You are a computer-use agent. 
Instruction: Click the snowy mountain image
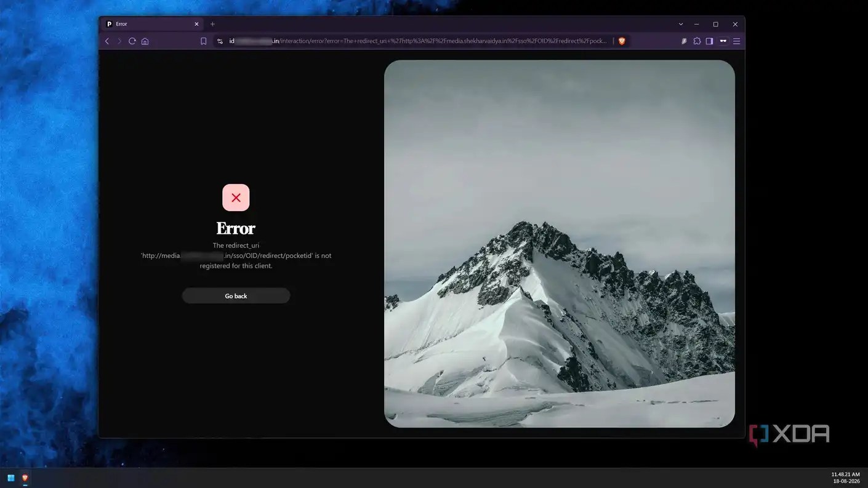point(559,244)
